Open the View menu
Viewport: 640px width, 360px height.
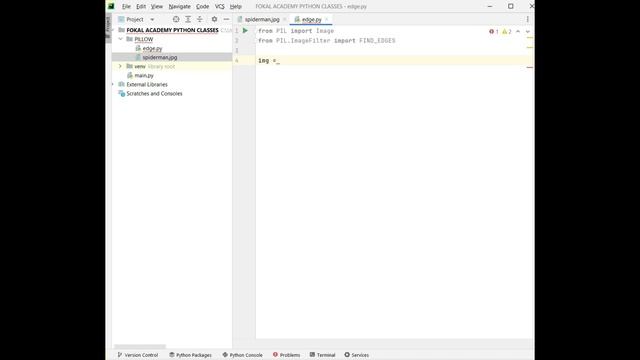157,7
